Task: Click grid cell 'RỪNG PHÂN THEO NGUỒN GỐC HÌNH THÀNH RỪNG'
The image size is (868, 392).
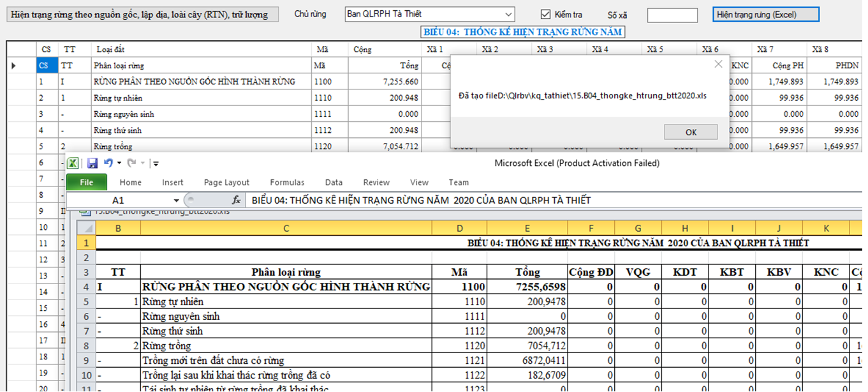Action: pyautogui.click(x=201, y=82)
